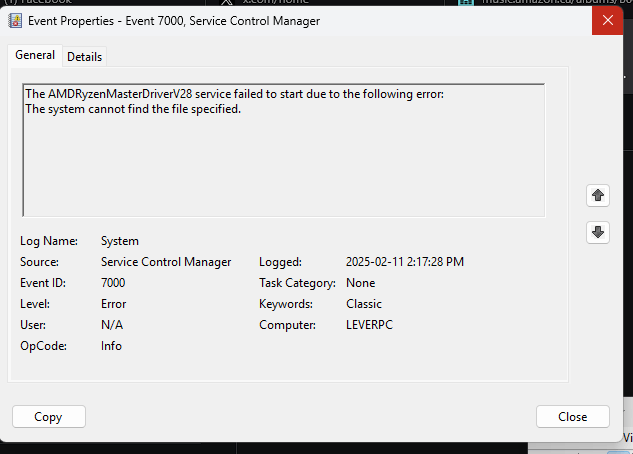
Task: Close the dialog using the red X
Action: [x=608, y=20]
